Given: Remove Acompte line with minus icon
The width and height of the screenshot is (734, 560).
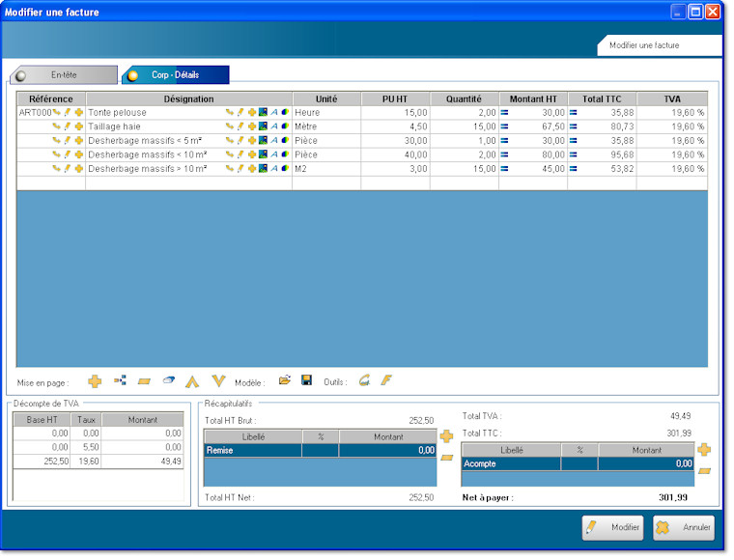Looking at the screenshot, I should tap(704, 470).
